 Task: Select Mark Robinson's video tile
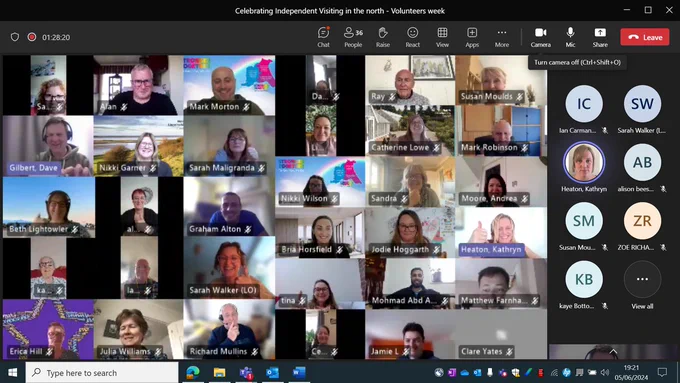[x=501, y=131]
